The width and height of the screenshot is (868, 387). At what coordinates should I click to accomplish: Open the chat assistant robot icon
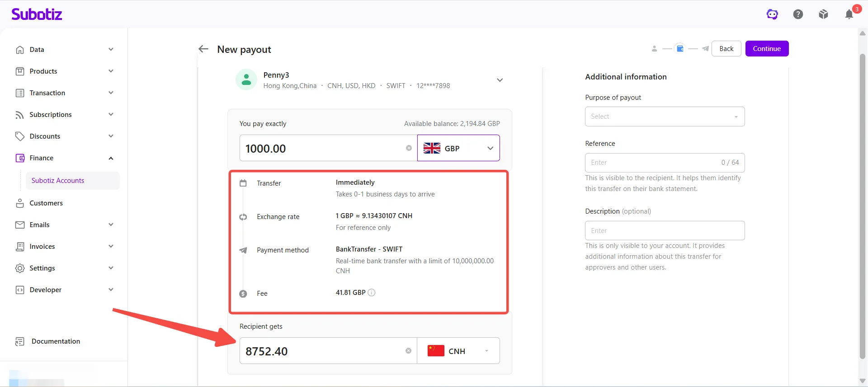click(772, 14)
